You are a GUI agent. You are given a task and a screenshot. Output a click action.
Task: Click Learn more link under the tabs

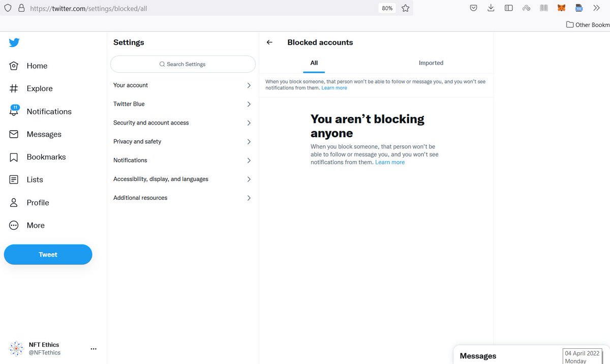tap(334, 88)
